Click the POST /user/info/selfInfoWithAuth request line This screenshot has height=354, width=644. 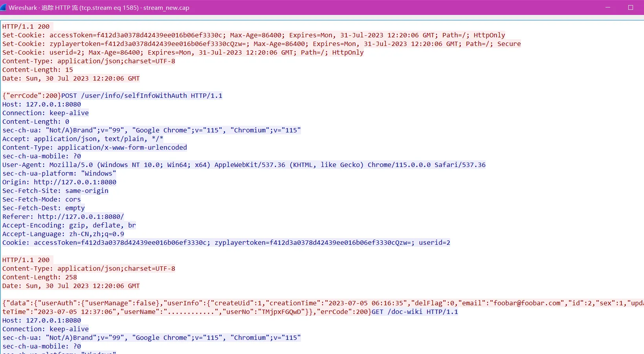[141, 96]
